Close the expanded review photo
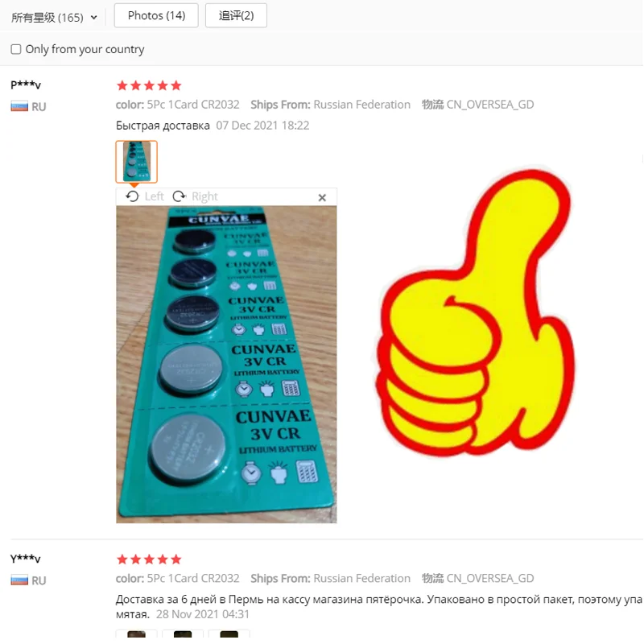 pos(322,197)
